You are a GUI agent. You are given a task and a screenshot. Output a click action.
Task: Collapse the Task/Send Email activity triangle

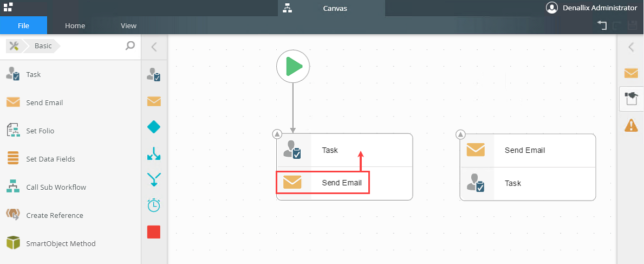pos(277,134)
